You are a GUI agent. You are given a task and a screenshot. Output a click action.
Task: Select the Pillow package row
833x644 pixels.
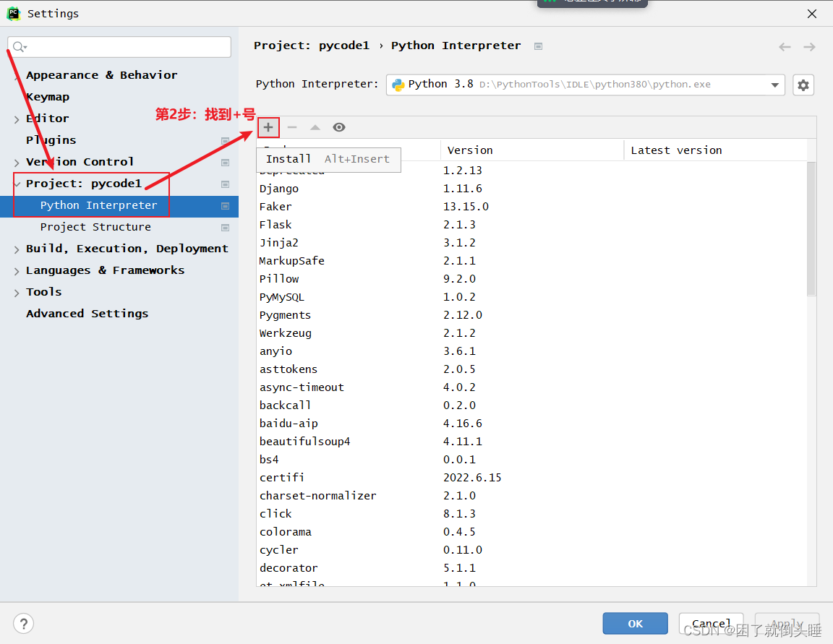click(531, 279)
